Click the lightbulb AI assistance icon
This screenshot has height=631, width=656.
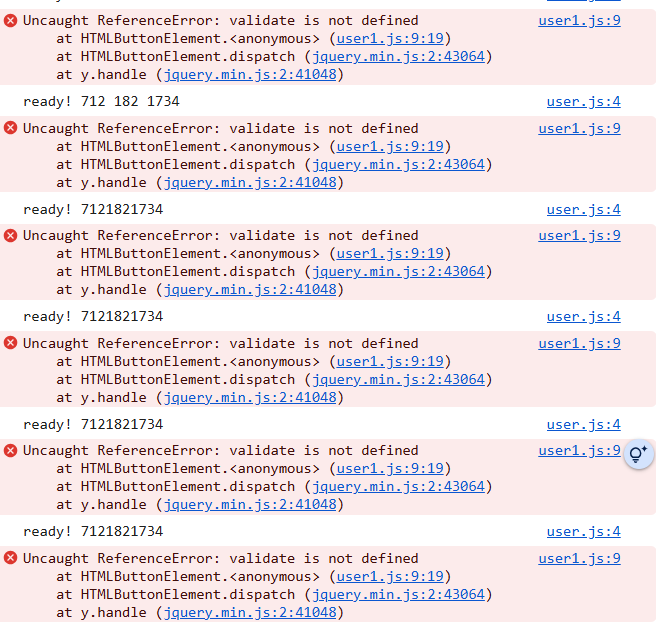click(638, 455)
